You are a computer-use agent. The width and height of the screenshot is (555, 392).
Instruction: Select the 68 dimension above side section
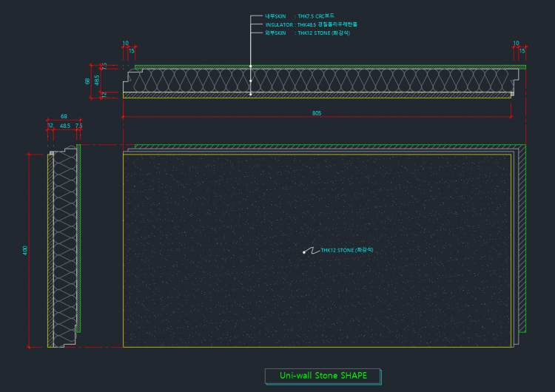tap(64, 116)
